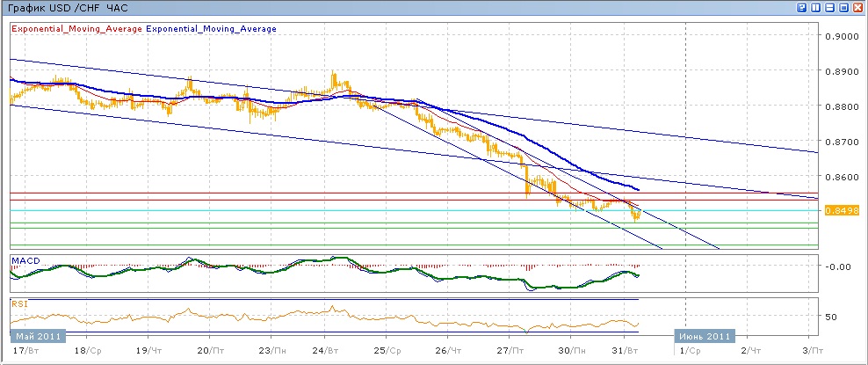Image resolution: width=868 pixels, height=365 pixels.
Task: Click the Май 2011 month marker
Action: (38, 336)
